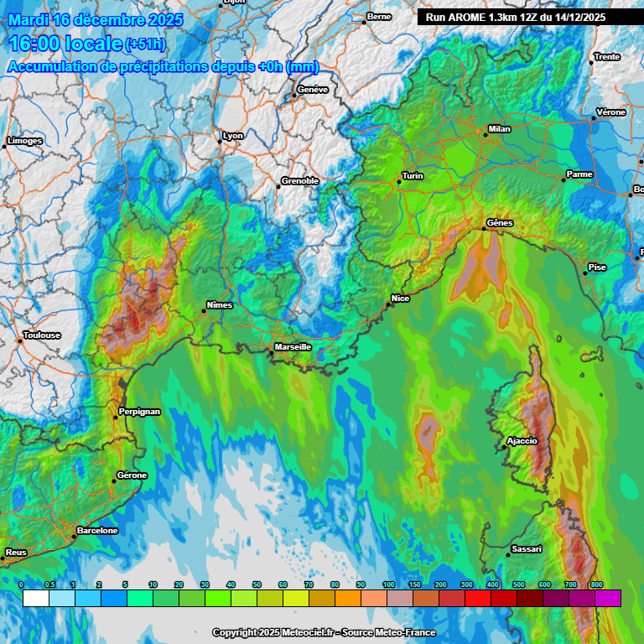Click the '800' value on the legend scale
Viewport: 644px width, 644px height.
pos(597,584)
